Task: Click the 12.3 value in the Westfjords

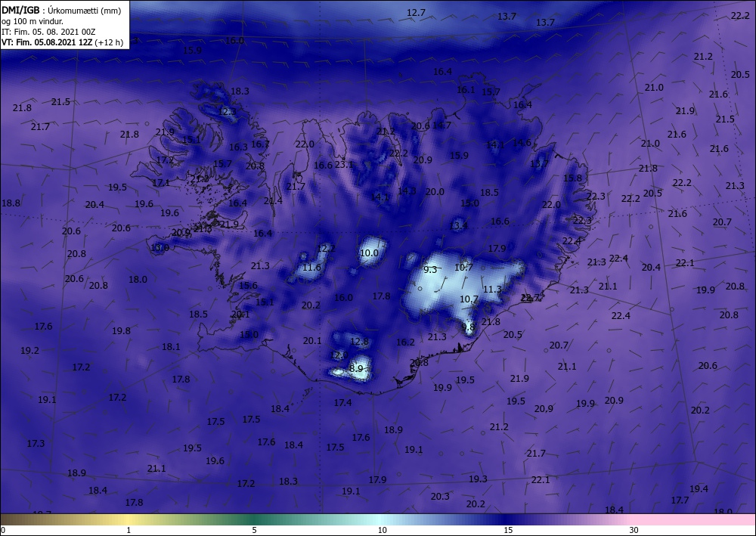Action: click(227, 112)
